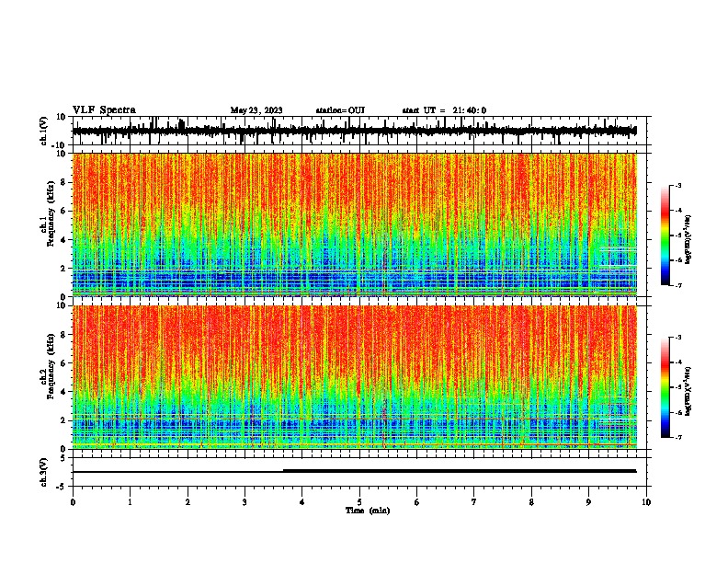Click the 'ch.1(V)' axis label
Image resolution: width=728 pixels, height=563 pixels.
click(x=44, y=131)
